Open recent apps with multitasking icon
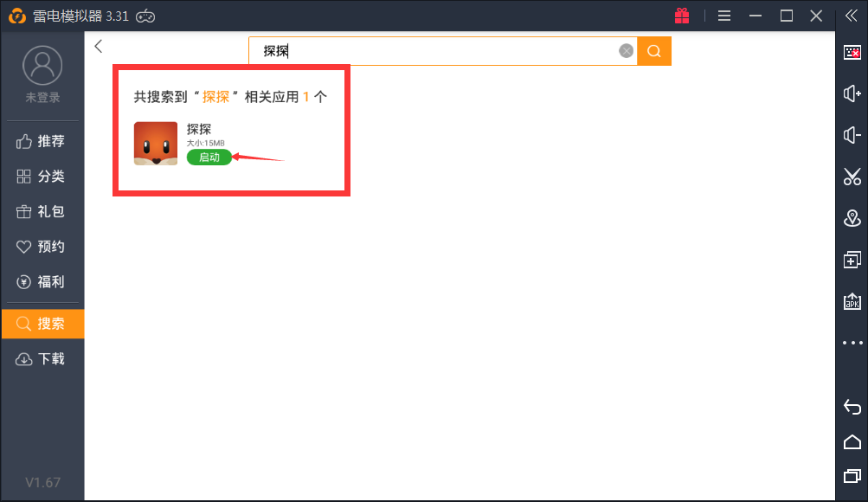Viewport: 868px width, 502px height. click(x=852, y=476)
